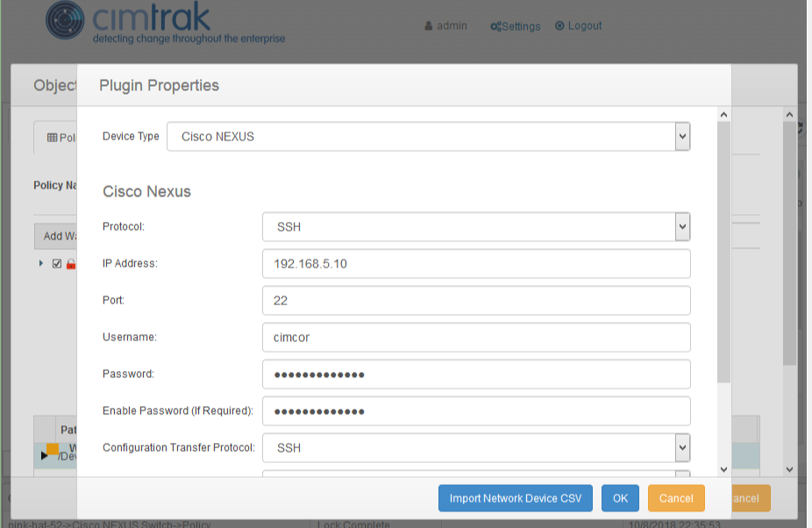Expand the policy tree node's blue arrow
The image size is (812, 528).
(39, 263)
